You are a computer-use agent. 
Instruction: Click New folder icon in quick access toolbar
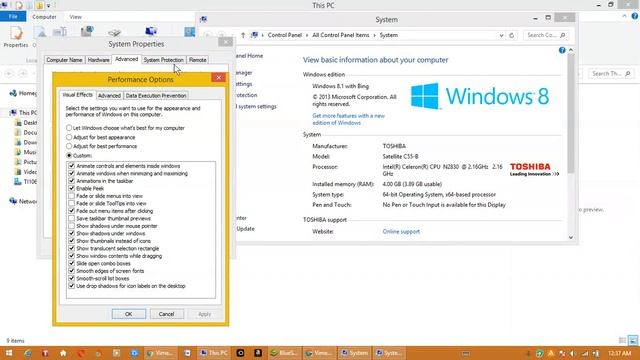click(39, 5)
